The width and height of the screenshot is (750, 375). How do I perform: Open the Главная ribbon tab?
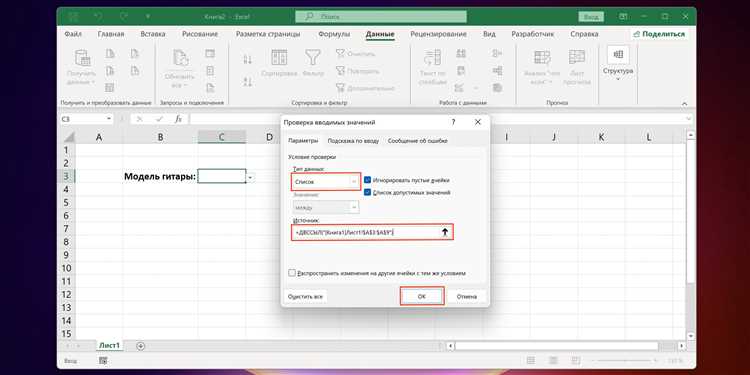[x=110, y=34]
